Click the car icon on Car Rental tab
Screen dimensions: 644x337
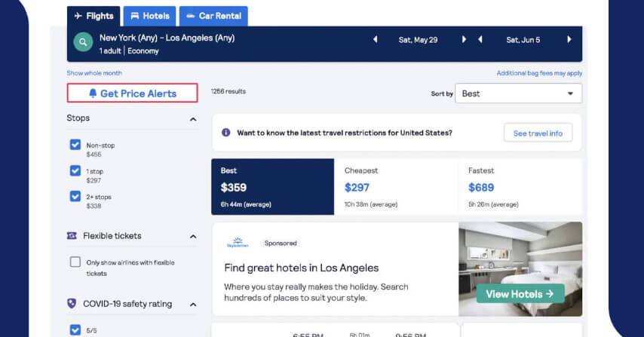pos(191,16)
